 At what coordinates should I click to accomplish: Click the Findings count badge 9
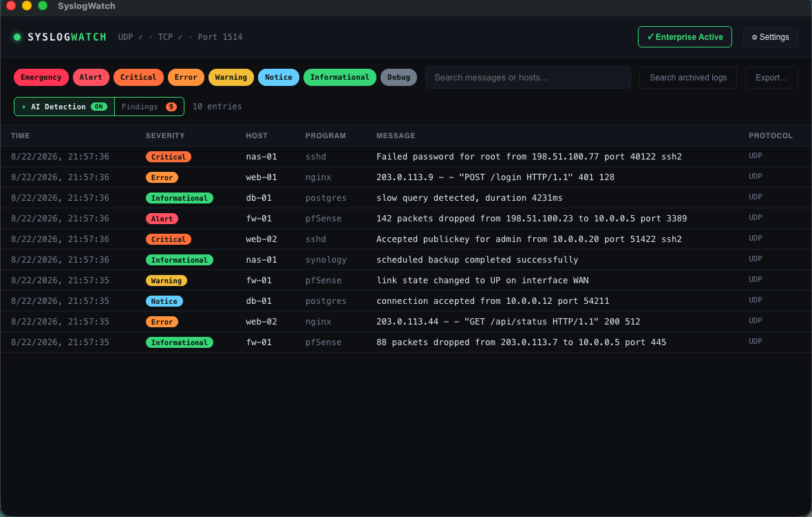(x=171, y=107)
